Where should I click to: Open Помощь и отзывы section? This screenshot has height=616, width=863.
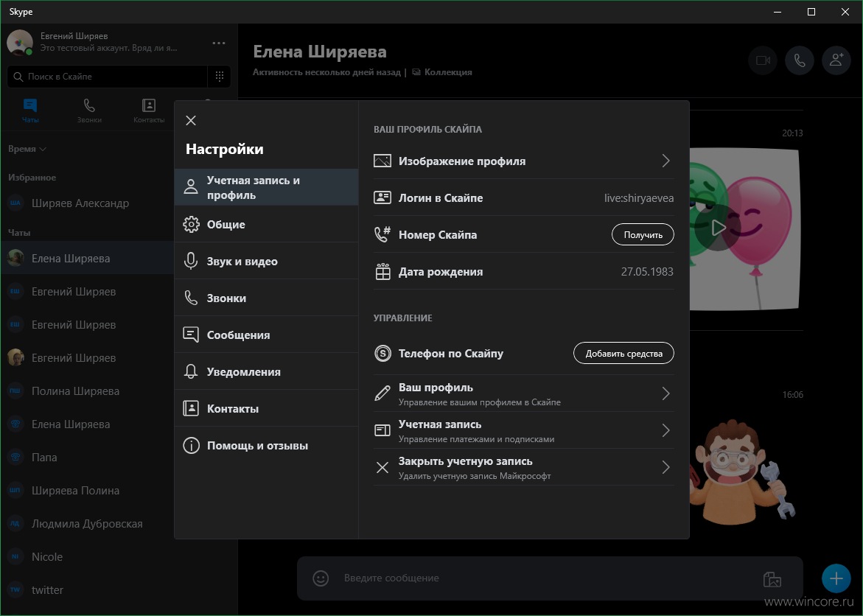[266, 445]
